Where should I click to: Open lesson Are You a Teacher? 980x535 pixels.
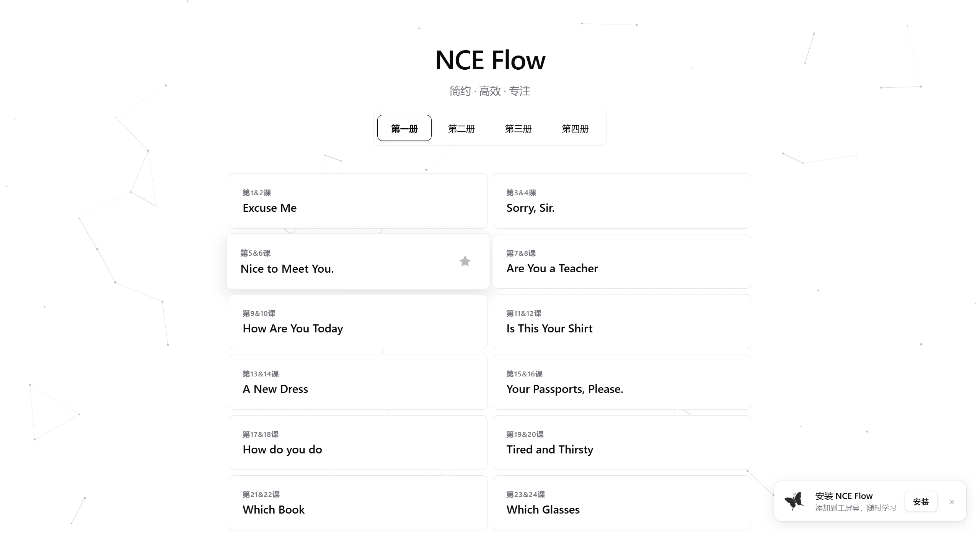click(621, 261)
